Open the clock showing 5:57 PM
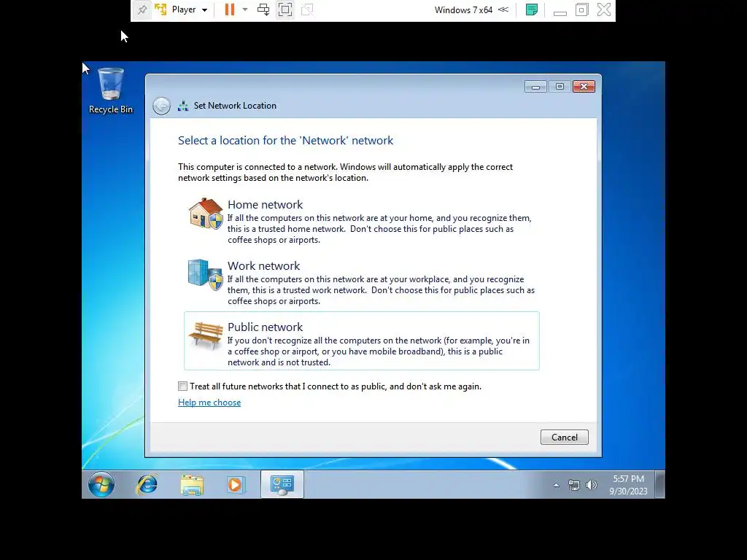This screenshot has width=747, height=560. [x=628, y=485]
